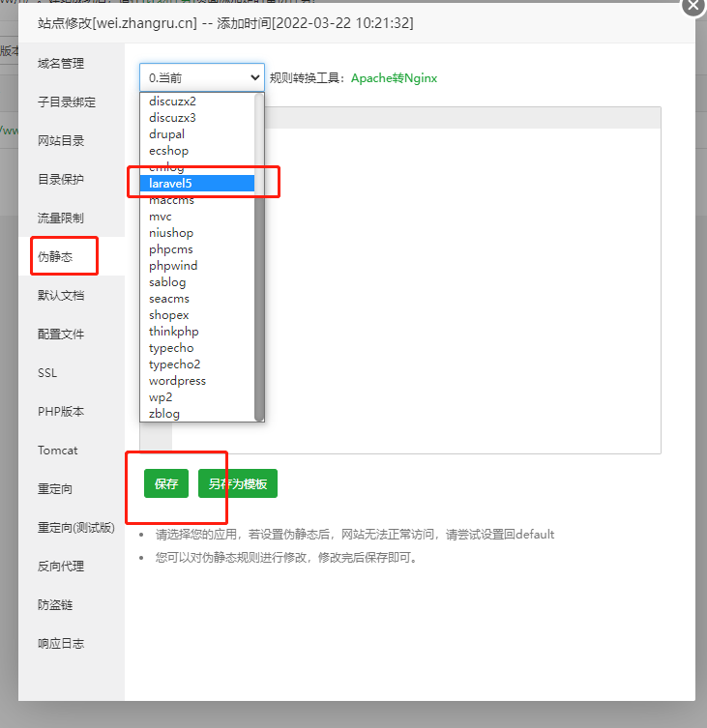Close the site modification dialog
This screenshot has width=707, height=728.
(692, 5)
